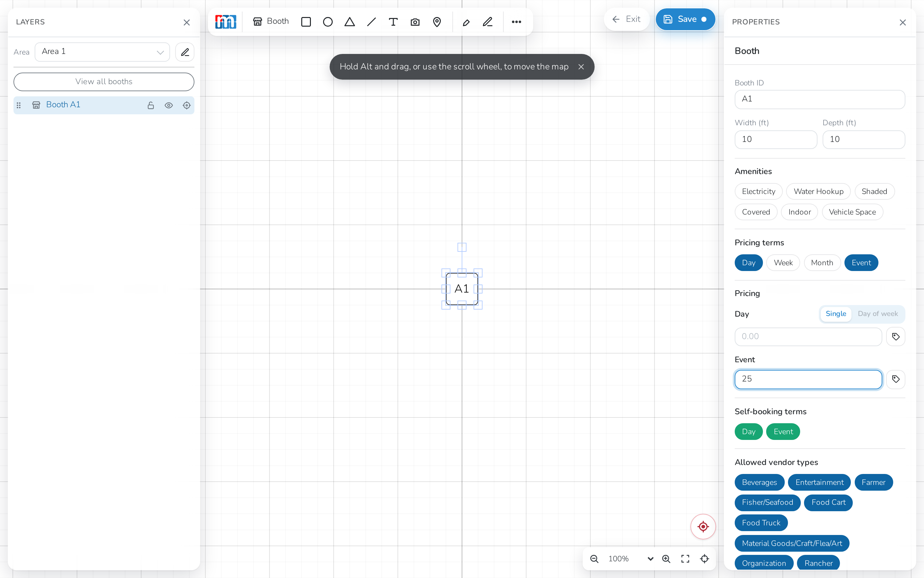Viewport: 924px width, 578px height.
Task: Dismiss the Alt-drag hint message
Action: [x=581, y=67]
